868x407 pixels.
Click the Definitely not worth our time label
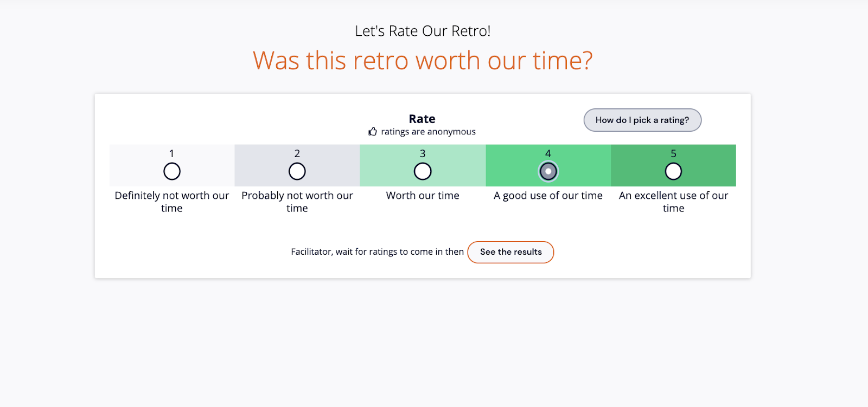pyautogui.click(x=171, y=202)
